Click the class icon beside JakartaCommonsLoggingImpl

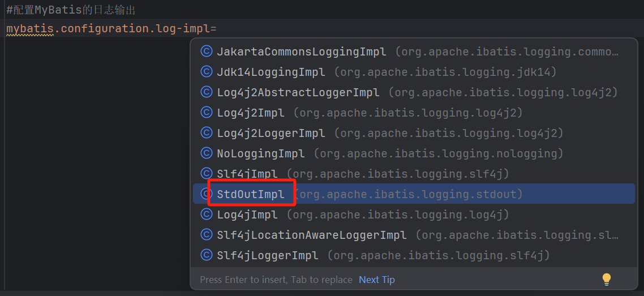tap(207, 52)
